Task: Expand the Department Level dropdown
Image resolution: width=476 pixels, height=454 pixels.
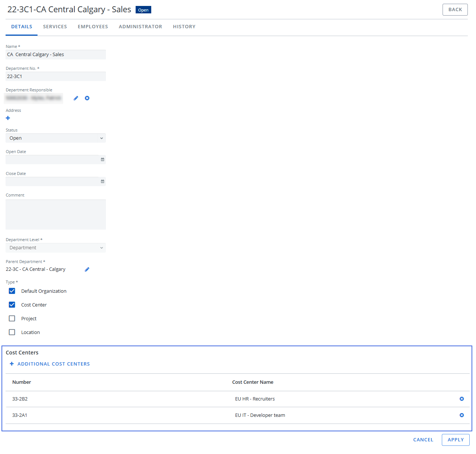Action: [56, 248]
